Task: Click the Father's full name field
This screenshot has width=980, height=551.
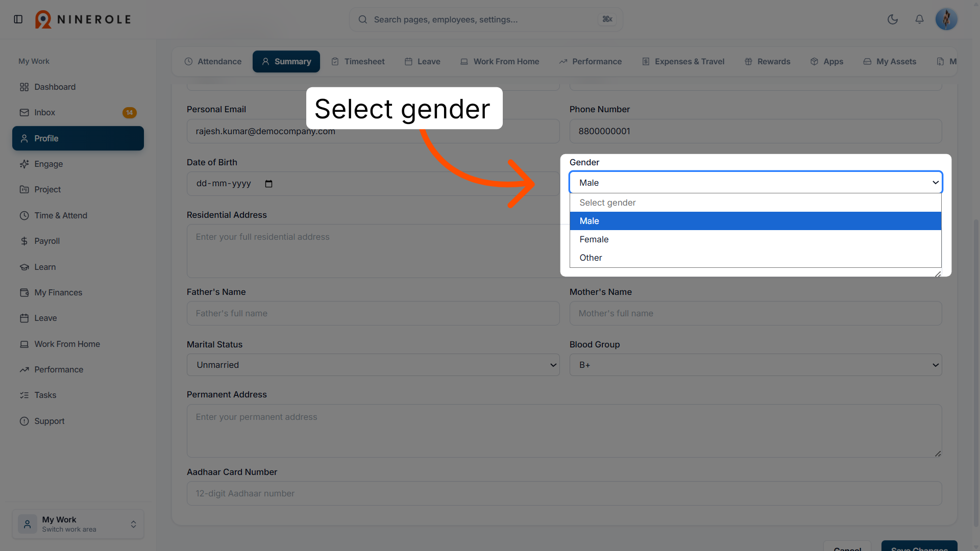Action: pyautogui.click(x=373, y=313)
